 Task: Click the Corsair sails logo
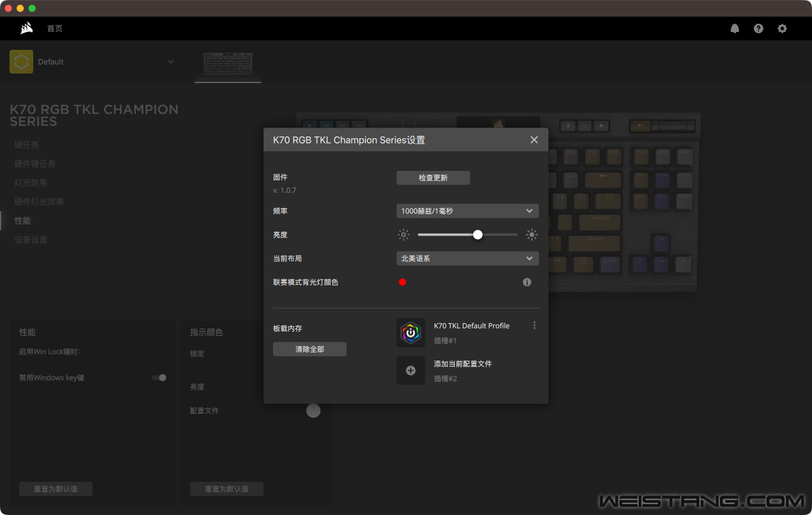[x=26, y=28]
